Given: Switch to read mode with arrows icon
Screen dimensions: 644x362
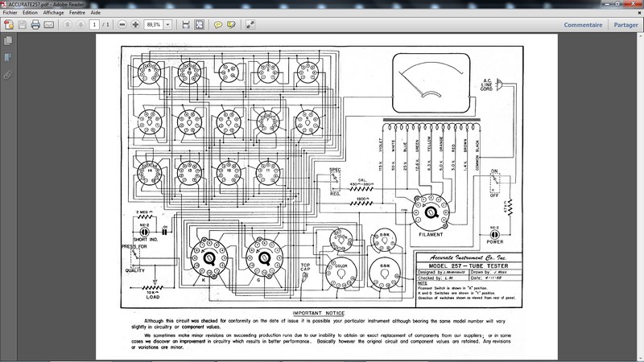Looking at the screenshot, I should coord(250,25).
